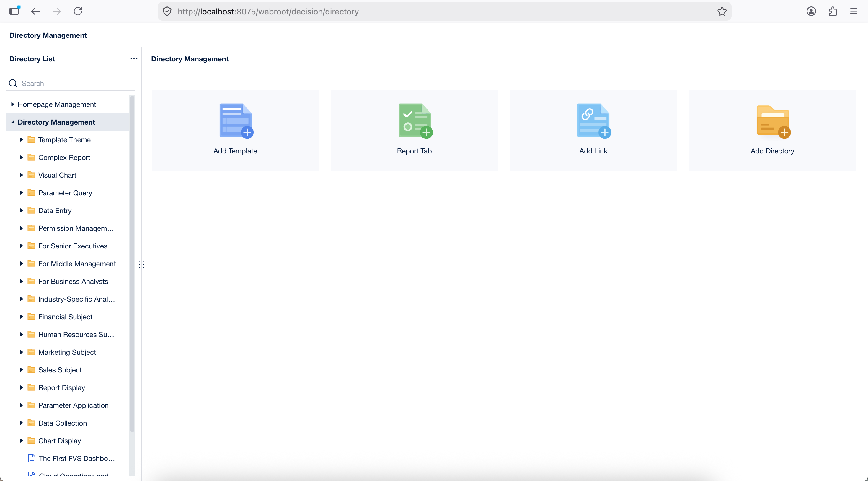
Task: Reload the page with refresh icon
Action: point(78,12)
